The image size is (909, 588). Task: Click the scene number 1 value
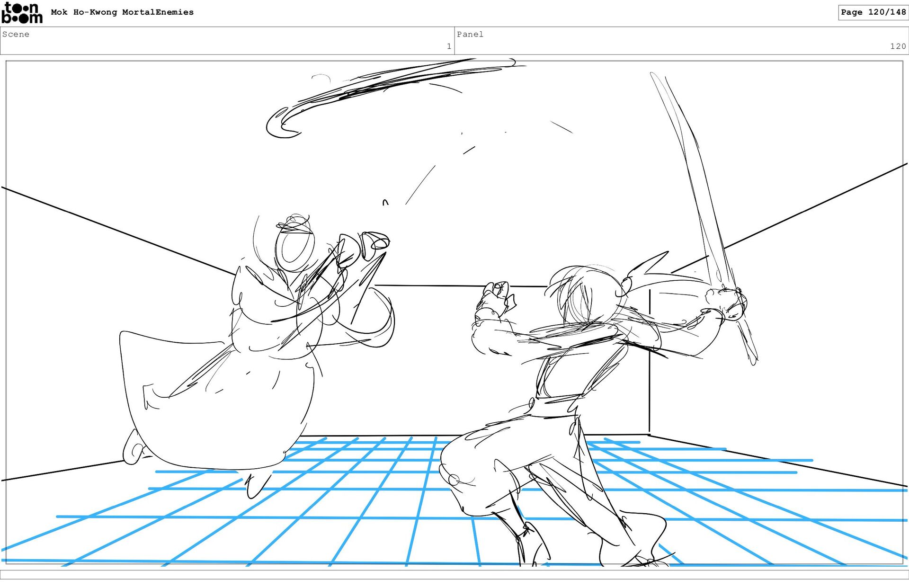tap(448, 46)
